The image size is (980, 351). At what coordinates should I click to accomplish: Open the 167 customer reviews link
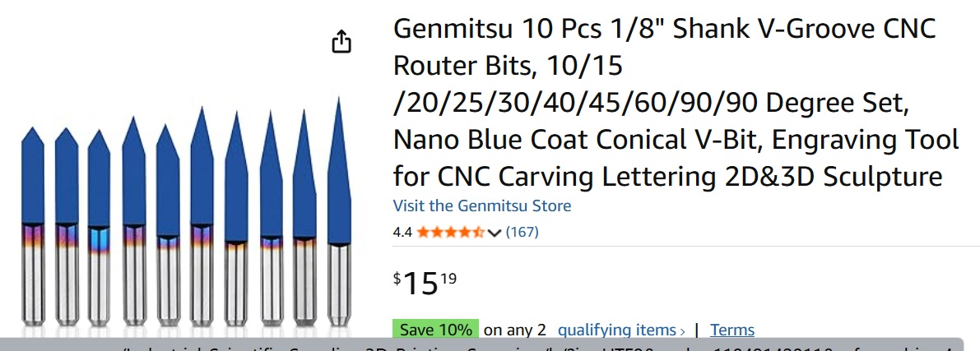[x=522, y=232]
